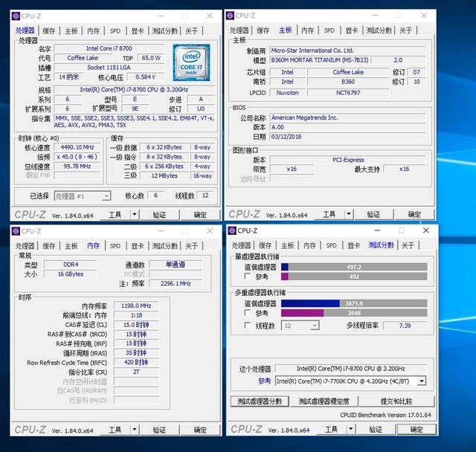
Task: Click instruction set list field
Action: pyautogui.click(x=135, y=121)
